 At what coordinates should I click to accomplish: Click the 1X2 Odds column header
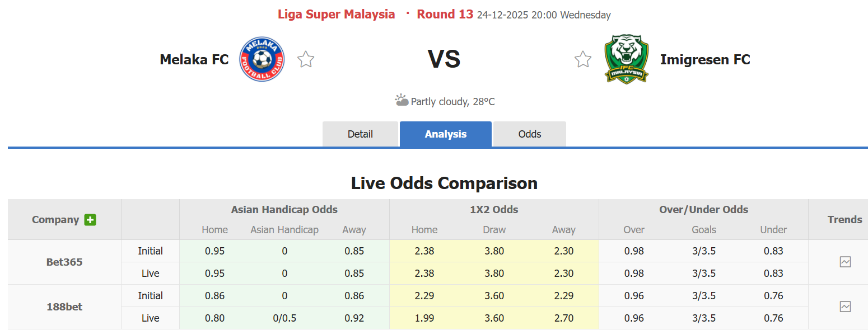tap(494, 210)
